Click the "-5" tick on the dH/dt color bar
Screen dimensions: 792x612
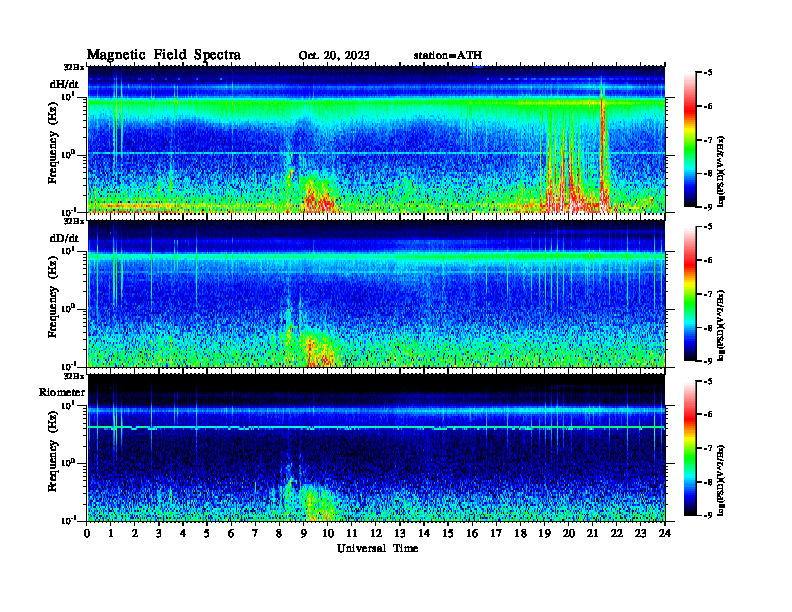click(708, 73)
